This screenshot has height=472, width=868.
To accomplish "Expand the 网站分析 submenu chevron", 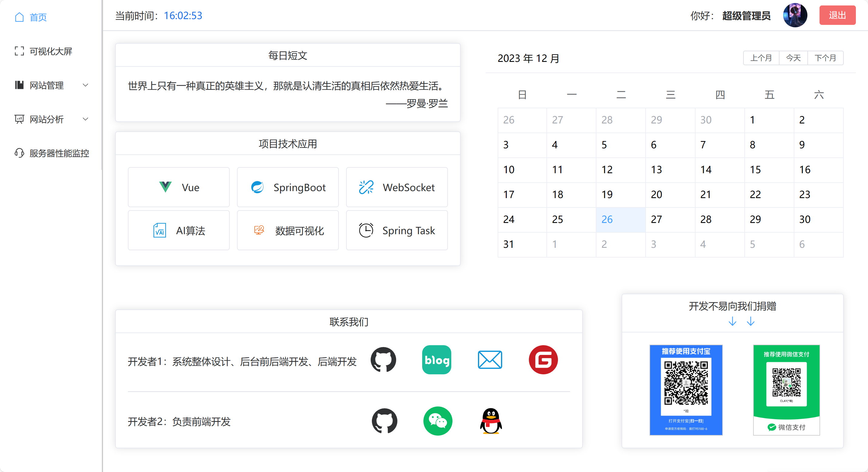I will pyautogui.click(x=85, y=119).
